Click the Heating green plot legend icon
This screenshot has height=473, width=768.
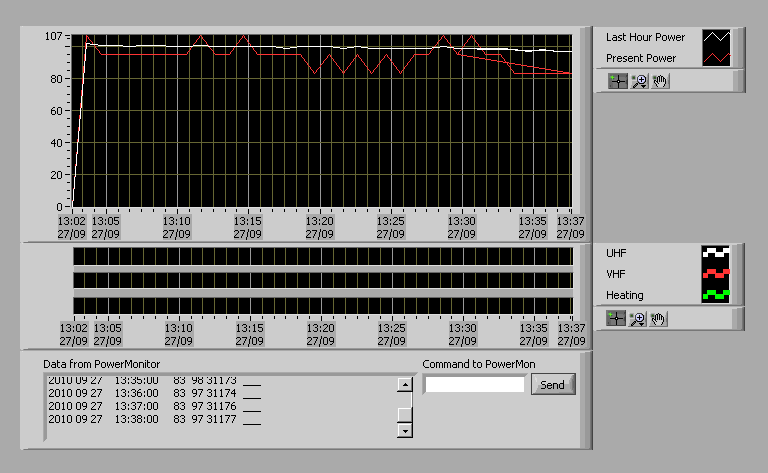coord(717,295)
